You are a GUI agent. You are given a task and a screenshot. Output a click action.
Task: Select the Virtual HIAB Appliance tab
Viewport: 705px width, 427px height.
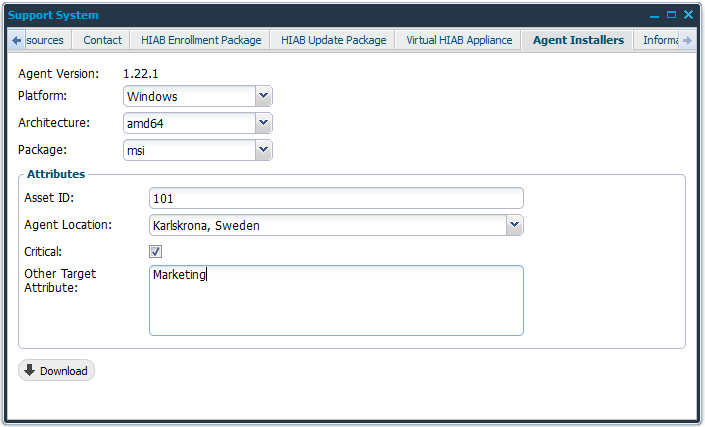(459, 40)
